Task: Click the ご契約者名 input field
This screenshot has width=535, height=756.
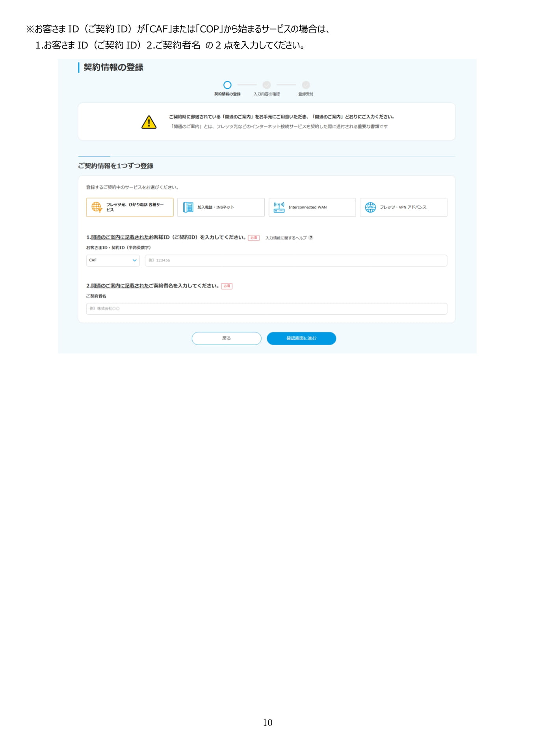Action: (x=267, y=309)
